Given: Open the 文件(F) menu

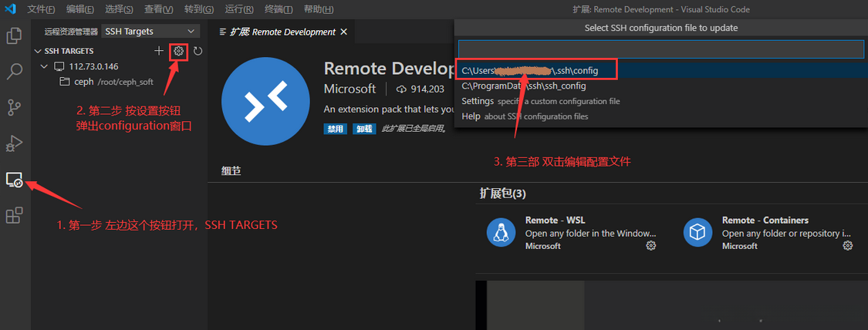Looking at the screenshot, I should (41, 10).
